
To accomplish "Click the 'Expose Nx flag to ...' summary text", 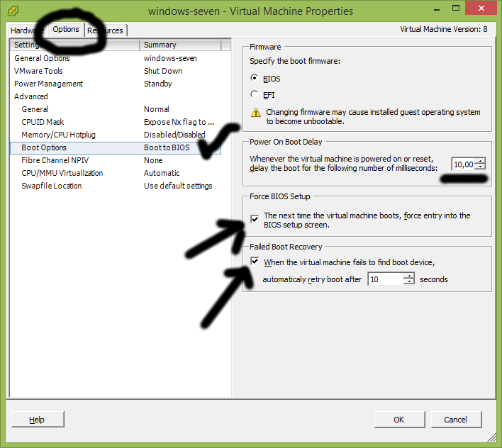I will 179,122.
